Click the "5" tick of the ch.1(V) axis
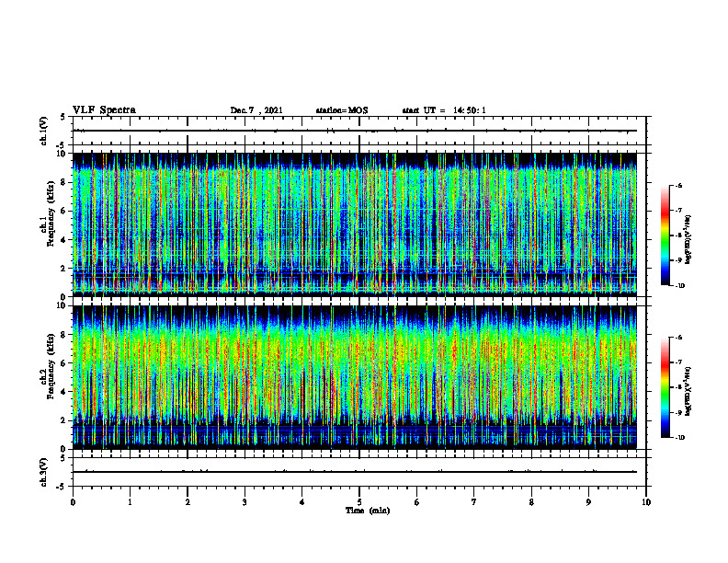The height and width of the screenshot is (563, 728). (x=63, y=117)
